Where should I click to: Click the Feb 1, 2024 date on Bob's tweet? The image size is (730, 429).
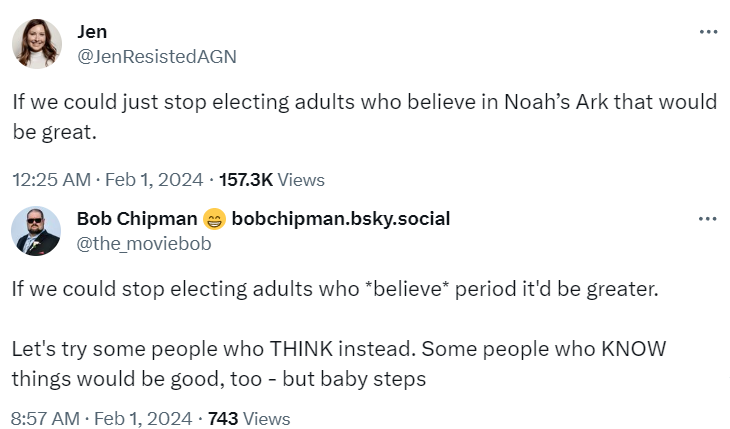144,418
